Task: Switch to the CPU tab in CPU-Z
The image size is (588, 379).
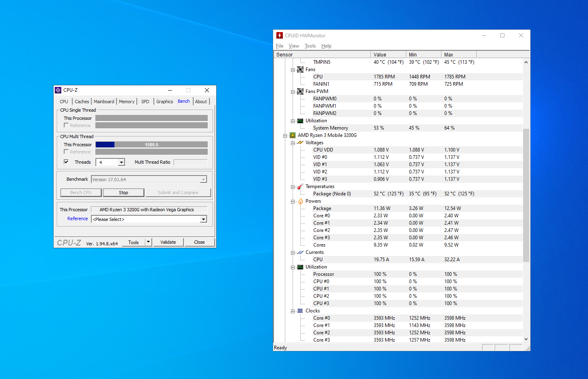Action: [64, 102]
